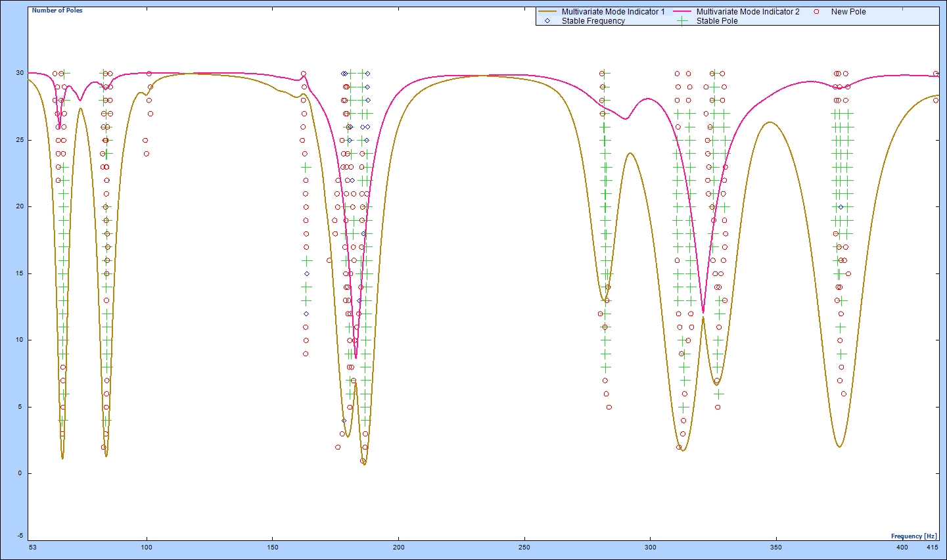Click the y-axis tick label 30
This screenshot has width=947, height=560.
click(x=20, y=73)
